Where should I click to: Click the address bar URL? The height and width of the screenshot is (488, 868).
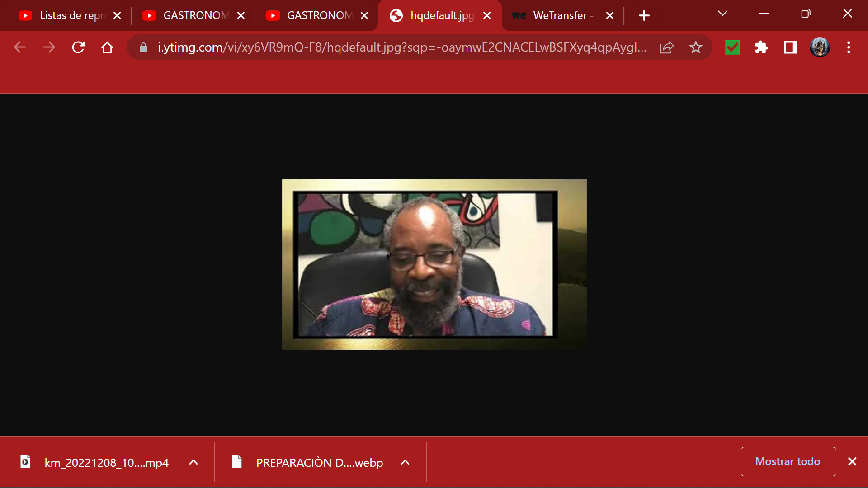[401, 47]
